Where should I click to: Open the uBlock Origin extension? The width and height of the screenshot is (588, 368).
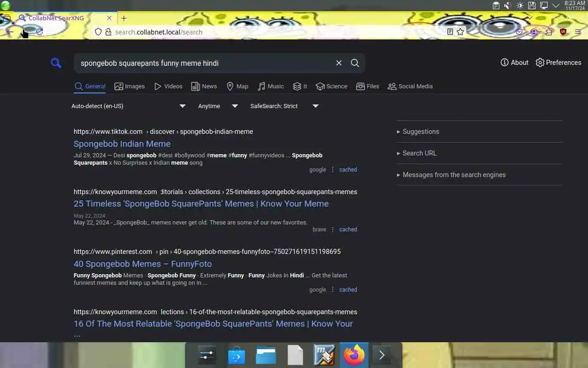point(563,32)
